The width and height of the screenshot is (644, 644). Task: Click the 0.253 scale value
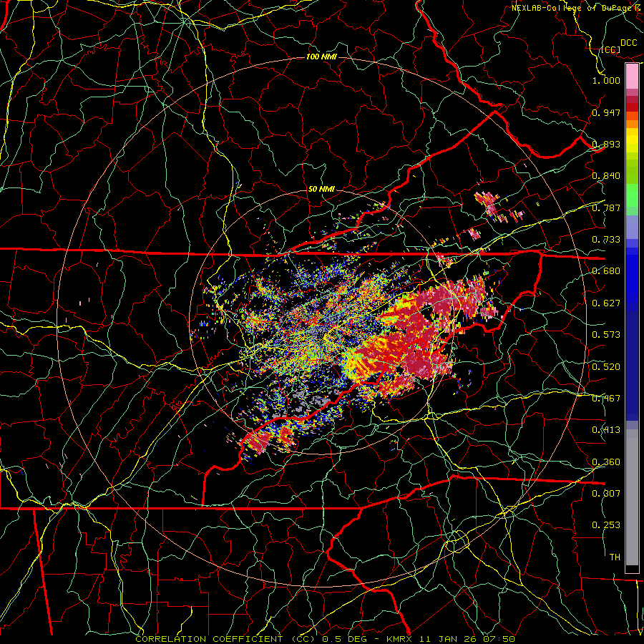pos(606,525)
